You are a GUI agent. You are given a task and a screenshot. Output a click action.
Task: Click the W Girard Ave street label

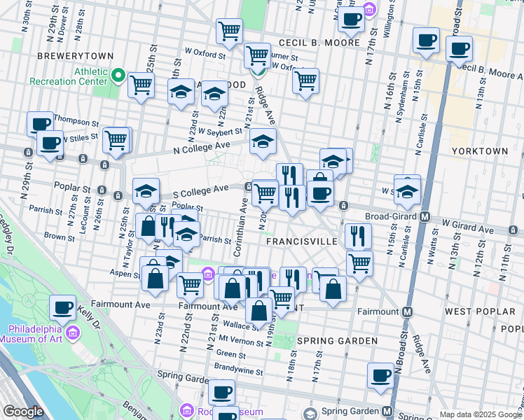click(x=468, y=226)
